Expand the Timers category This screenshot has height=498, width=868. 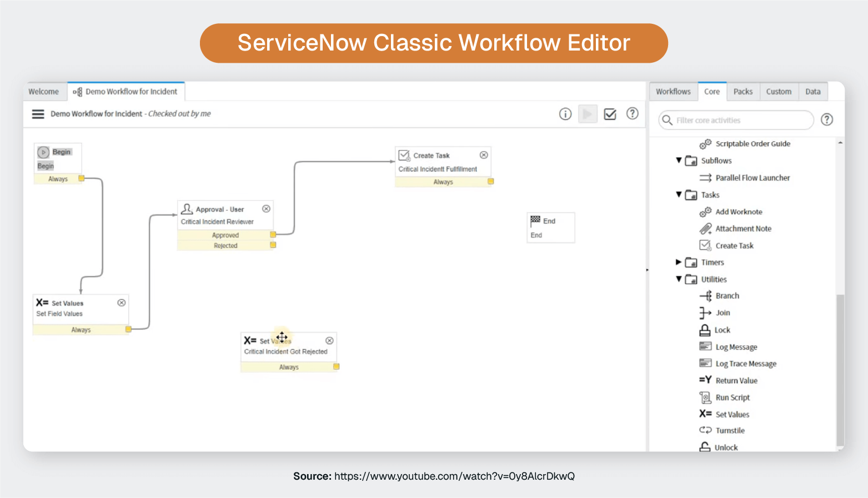tap(679, 262)
